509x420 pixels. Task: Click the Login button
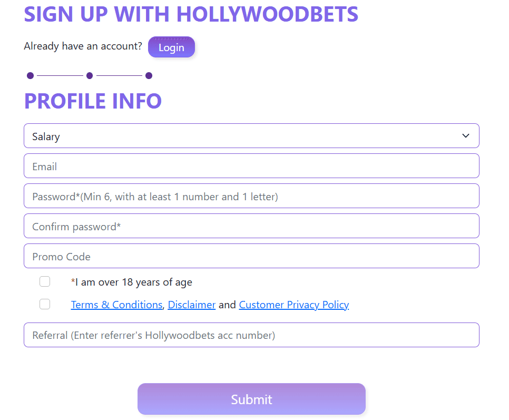(171, 47)
